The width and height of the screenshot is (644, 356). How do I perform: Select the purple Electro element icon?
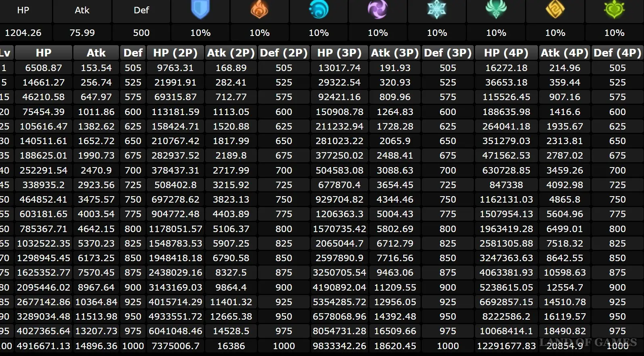click(378, 10)
